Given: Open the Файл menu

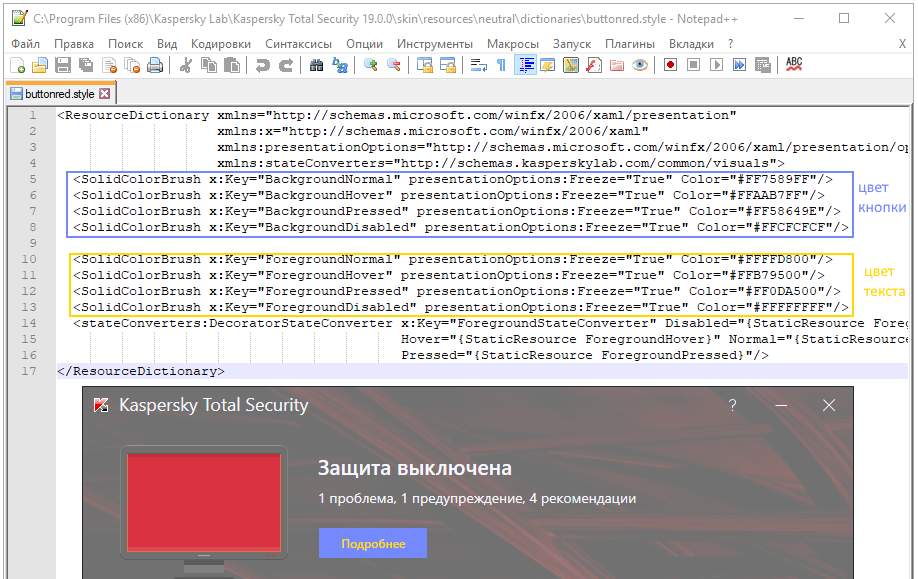Looking at the screenshot, I should pos(26,44).
